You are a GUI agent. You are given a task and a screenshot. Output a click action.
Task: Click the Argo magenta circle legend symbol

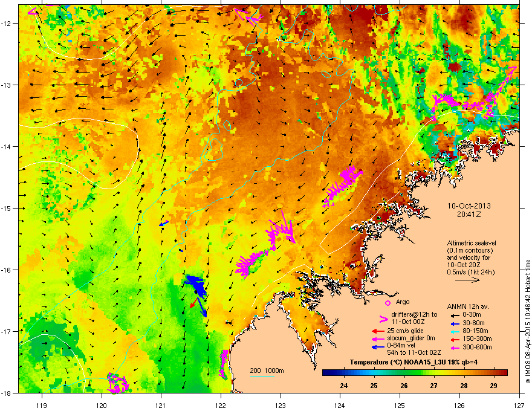pyautogui.click(x=388, y=303)
